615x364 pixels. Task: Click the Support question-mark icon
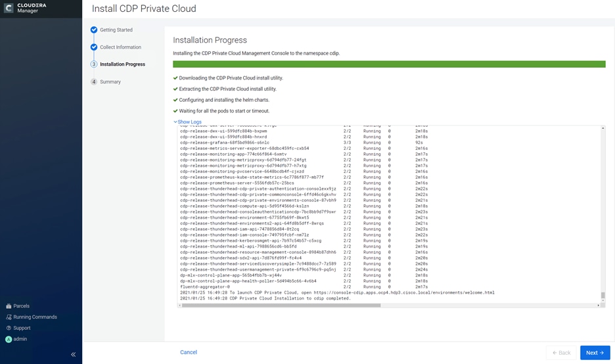[9, 328]
